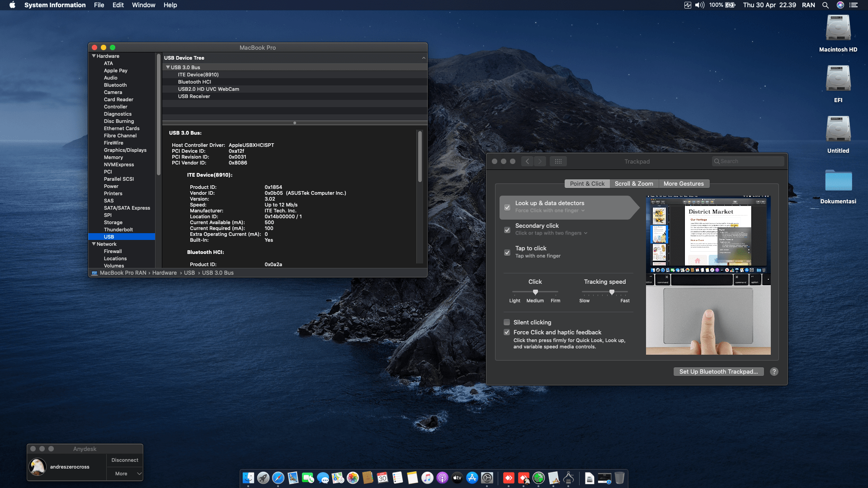This screenshot has height=488, width=868.
Task: Open Podcasts from the dock
Action: pyautogui.click(x=442, y=478)
